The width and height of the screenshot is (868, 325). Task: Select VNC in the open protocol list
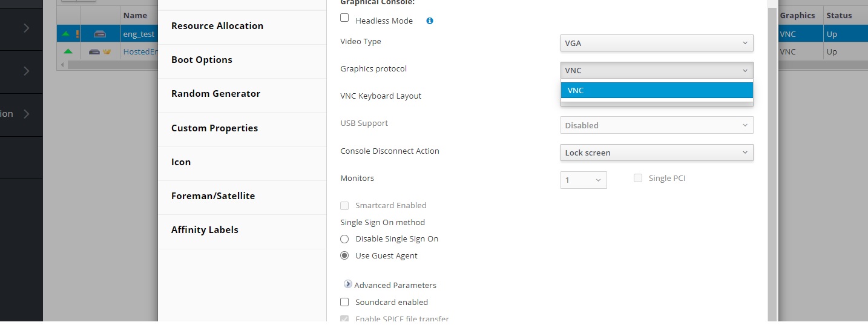click(657, 90)
